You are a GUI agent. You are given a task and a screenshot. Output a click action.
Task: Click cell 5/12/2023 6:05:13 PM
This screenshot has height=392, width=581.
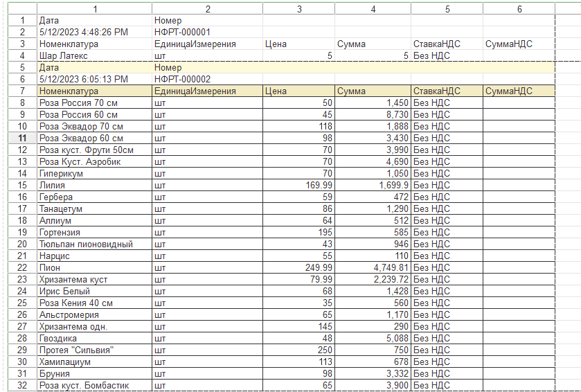pyautogui.click(x=94, y=79)
